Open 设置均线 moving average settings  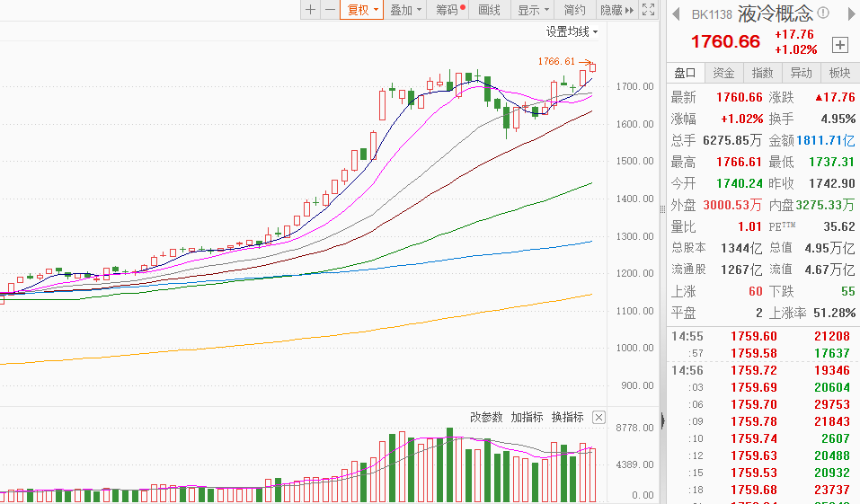[x=572, y=31]
